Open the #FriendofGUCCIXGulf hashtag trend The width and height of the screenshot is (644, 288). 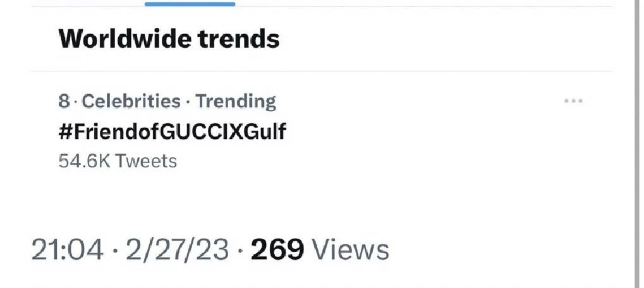pyautogui.click(x=173, y=131)
